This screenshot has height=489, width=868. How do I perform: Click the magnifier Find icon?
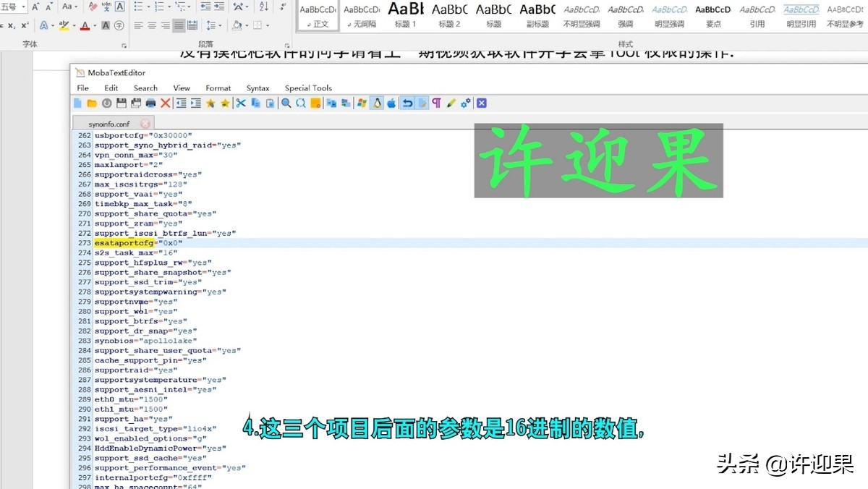[286, 103]
